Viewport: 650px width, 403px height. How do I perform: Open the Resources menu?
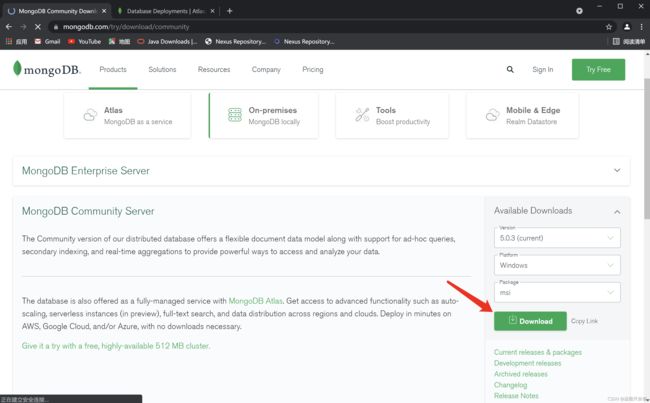click(x=214, y=69)
